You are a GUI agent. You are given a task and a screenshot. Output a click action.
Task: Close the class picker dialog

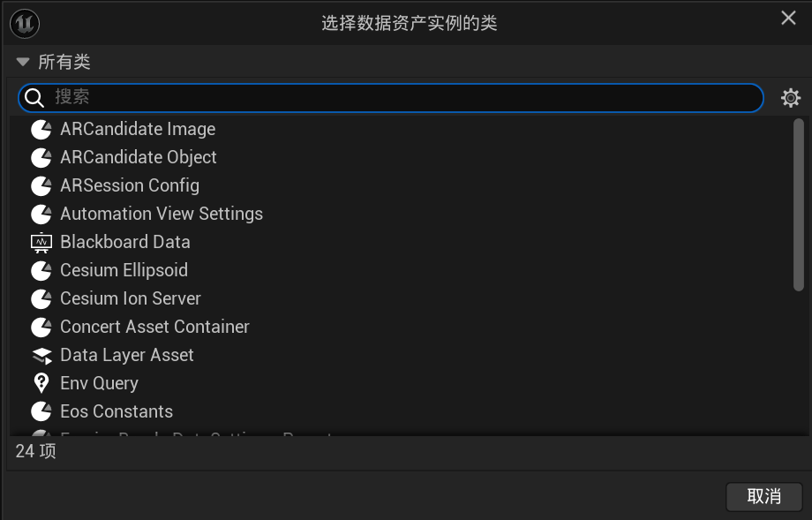(x=788, y=19)
